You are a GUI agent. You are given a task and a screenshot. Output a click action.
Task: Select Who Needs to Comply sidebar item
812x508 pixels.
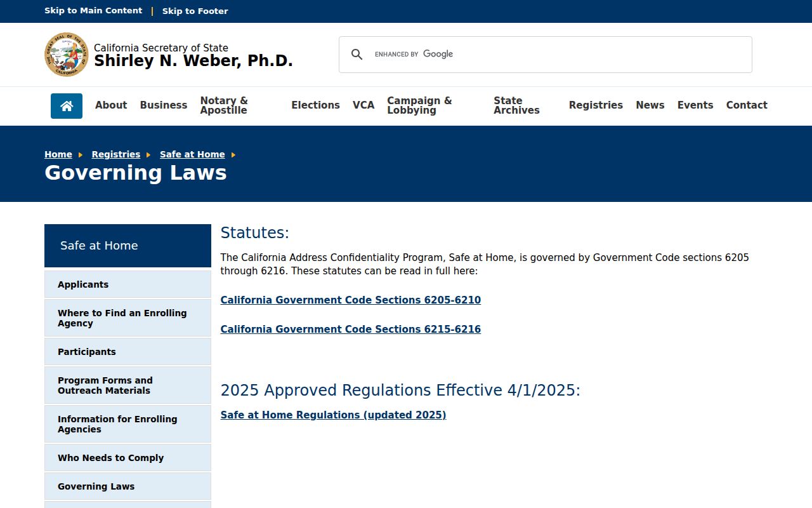pyautogui.click(x=128, y=458)
